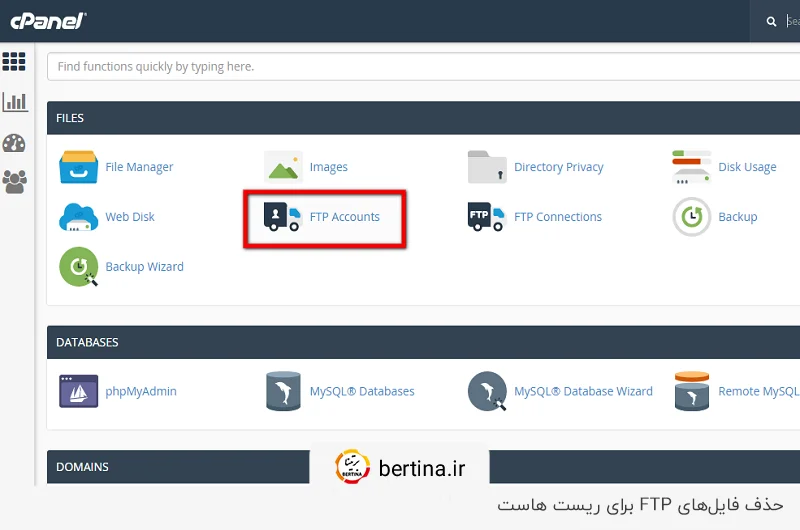This screenshot has width=800, height=530.
Task: Click the phpMyAdmin sailboat icon
Action: [x=79, y=391]
